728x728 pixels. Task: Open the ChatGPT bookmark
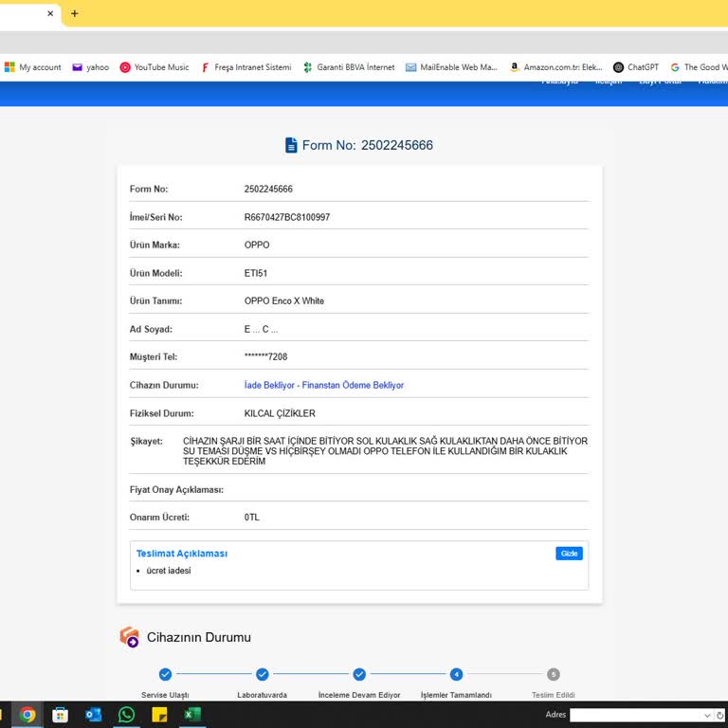(x=635, y=67)
